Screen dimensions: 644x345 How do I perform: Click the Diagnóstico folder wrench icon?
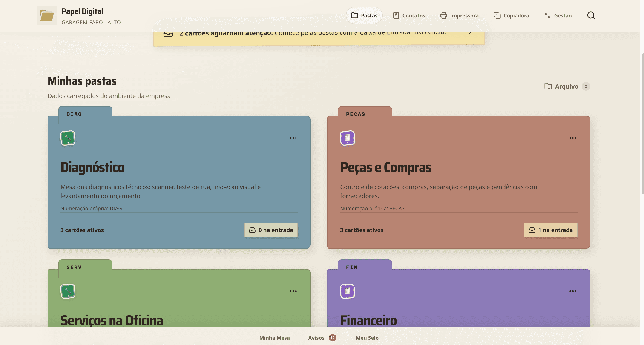point(68,138)
